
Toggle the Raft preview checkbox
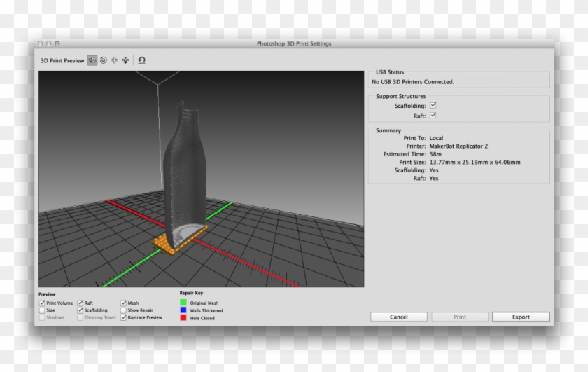pos(80,303)
